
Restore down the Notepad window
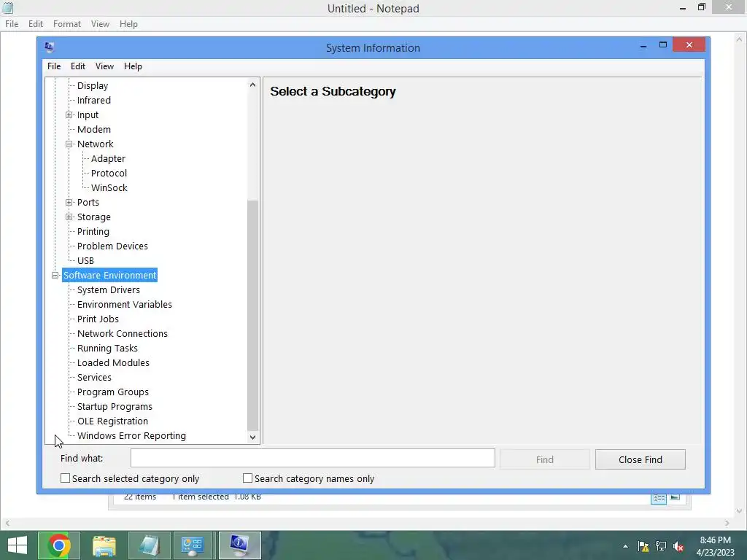(701, 7)
